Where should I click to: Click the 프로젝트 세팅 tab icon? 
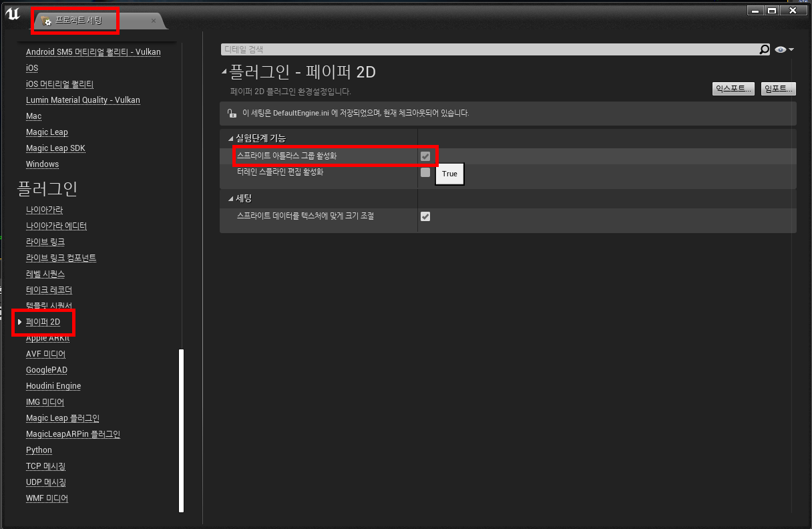(x=46, y=21)
